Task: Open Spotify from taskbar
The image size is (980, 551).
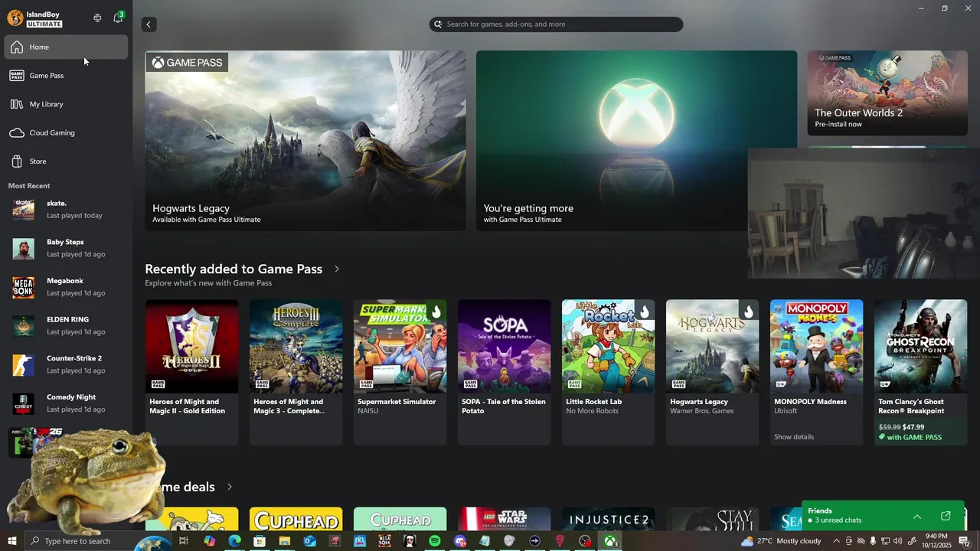Action: click(x=435, y=541)
